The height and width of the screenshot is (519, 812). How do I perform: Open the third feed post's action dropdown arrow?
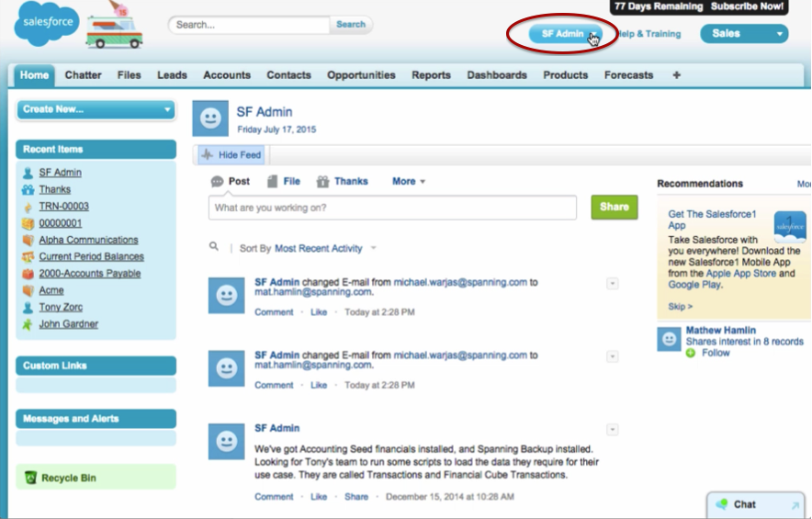(x=612, y=429)
